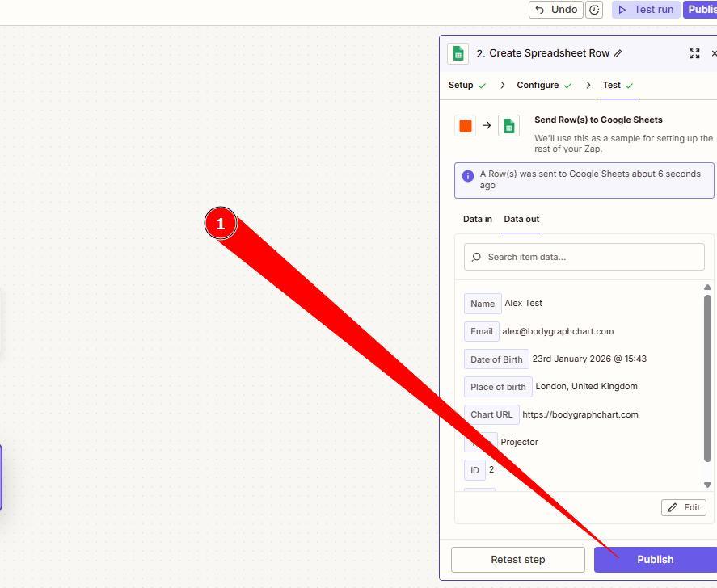Click the pencil icon to rename the step
The height and width of the screenshot is (588, 717).
[618, 53]
